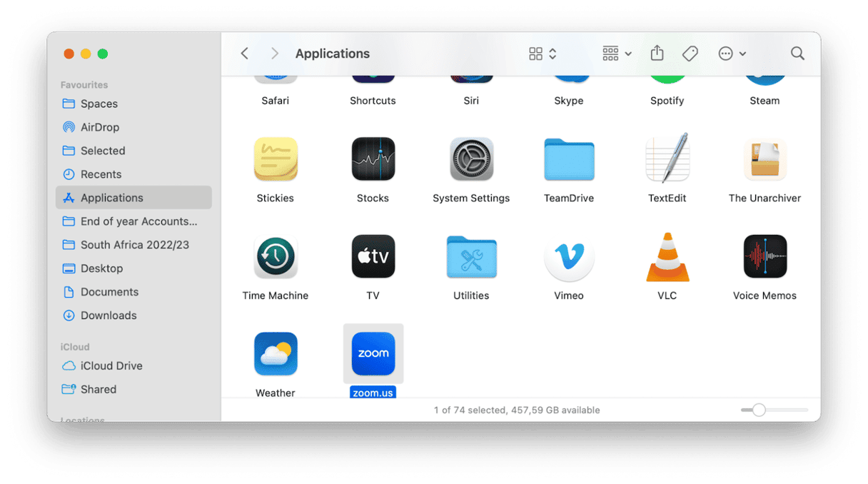
Task: Open iCloud Drive from the sidebar
Action: click(109, 365)
